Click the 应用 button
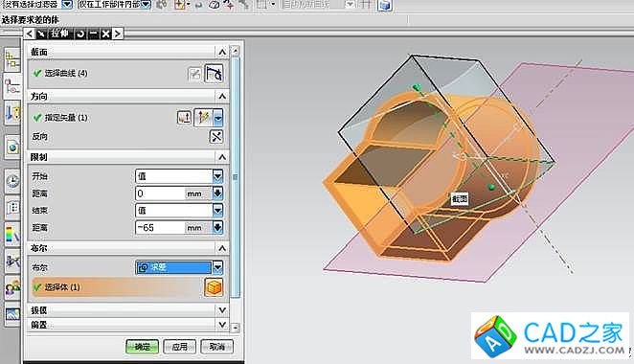This screenshot has width=634, height=364. coord(179,347)
